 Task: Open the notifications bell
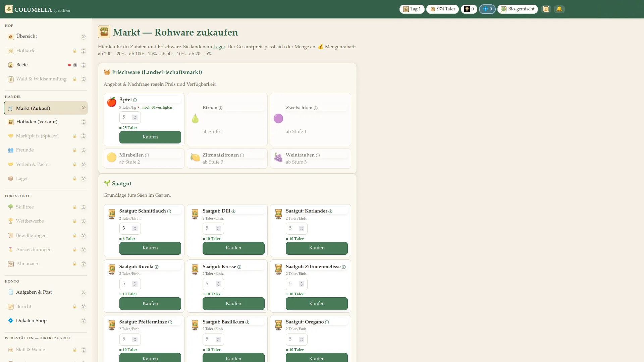click(x=559, y=9)
